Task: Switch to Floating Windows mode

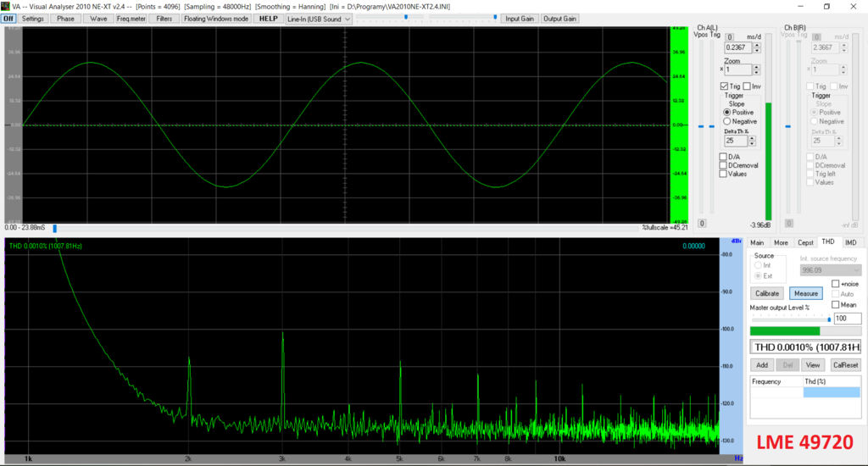Action: (x=216, y=19)
